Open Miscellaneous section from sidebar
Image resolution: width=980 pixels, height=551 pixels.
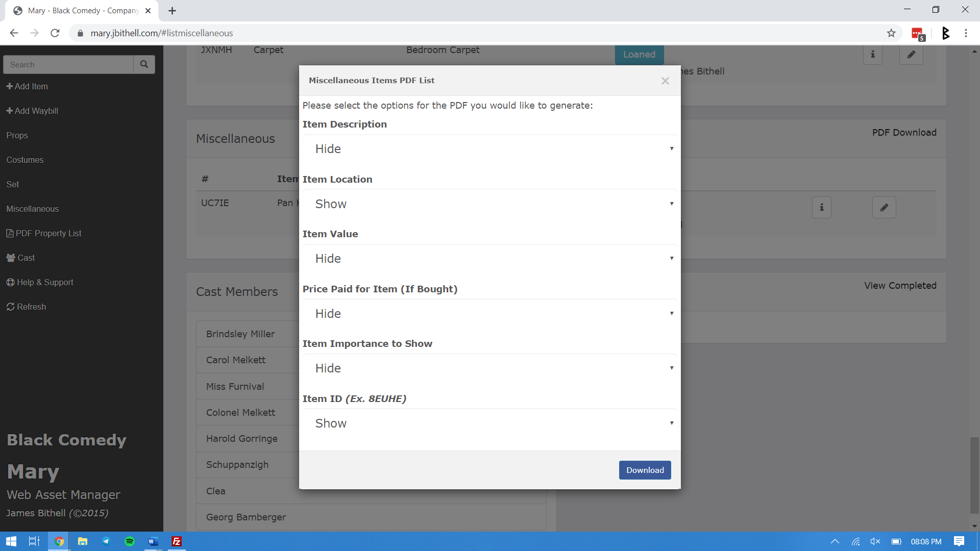tap(32, 209)
